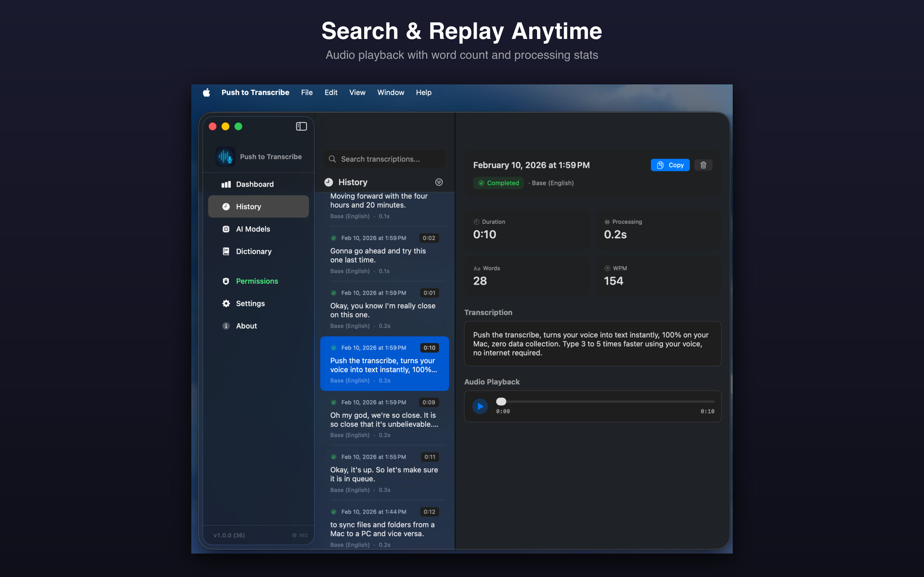Click the Completed status badge
The image size is (924, 577).
498,183
